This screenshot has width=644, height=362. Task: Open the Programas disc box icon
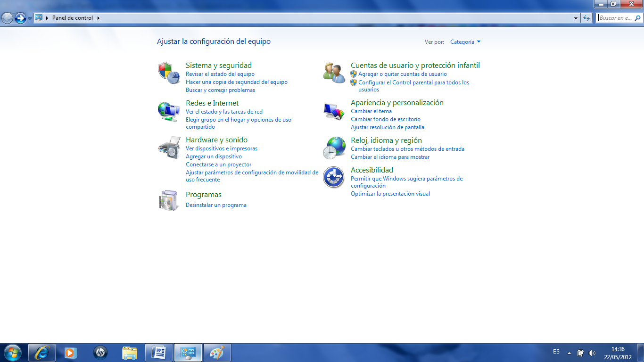pyautogui.click(x=168, y=200)
